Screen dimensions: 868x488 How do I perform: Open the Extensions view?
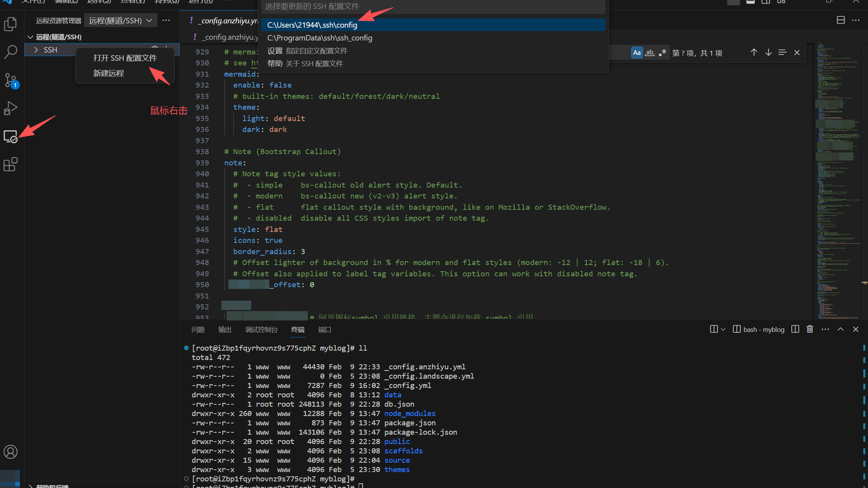(11, 164)
